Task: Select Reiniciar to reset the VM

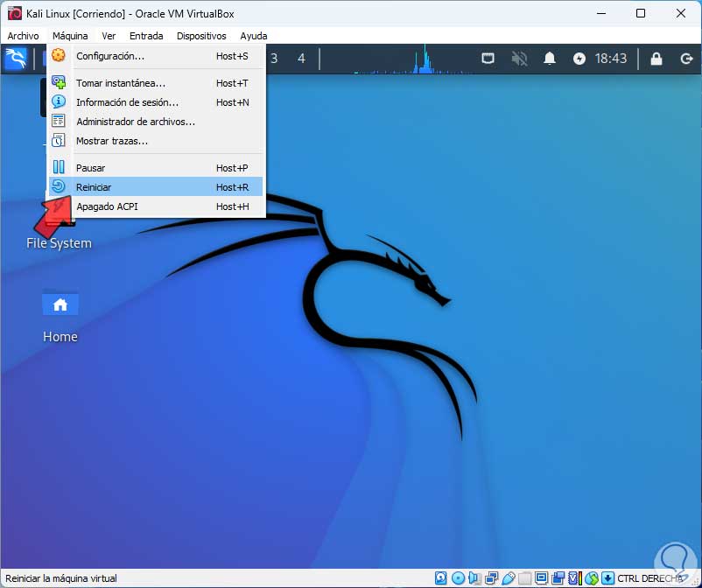Action: click(155, 187)
